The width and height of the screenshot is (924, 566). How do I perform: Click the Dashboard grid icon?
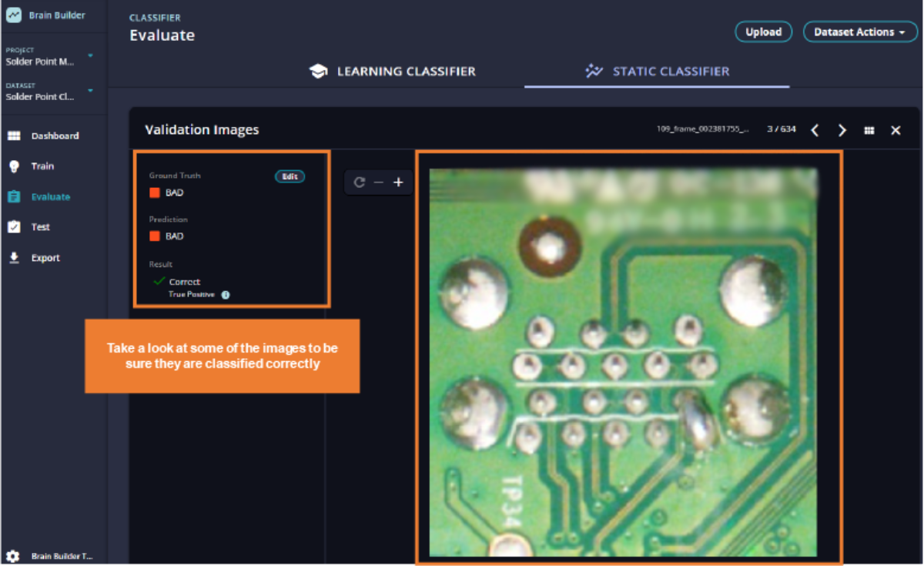pos(13,136)
